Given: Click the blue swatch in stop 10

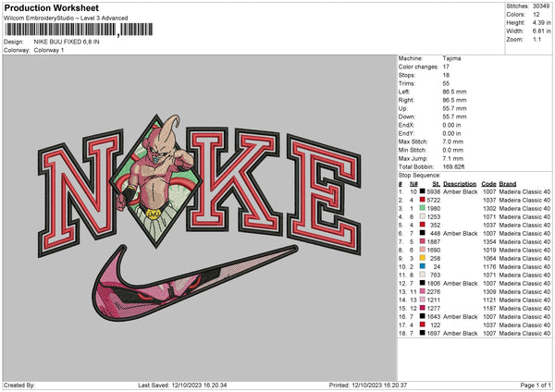Looking at the screenshot, I should click(x=423, y=266).
